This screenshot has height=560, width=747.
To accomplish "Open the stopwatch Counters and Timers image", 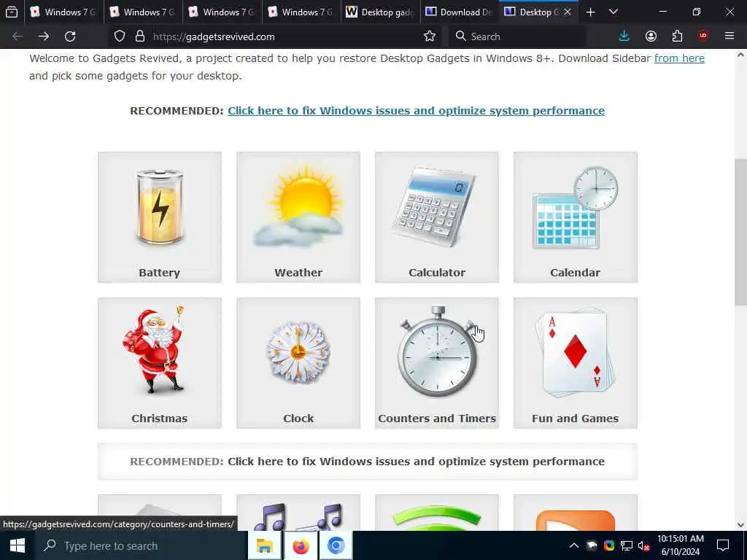I will [x=437, y=351].
